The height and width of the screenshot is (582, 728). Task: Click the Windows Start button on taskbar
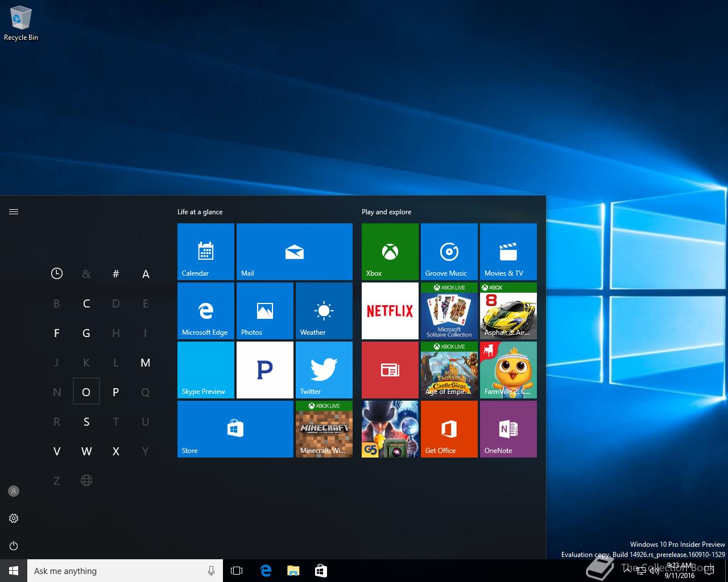[14, 571]
